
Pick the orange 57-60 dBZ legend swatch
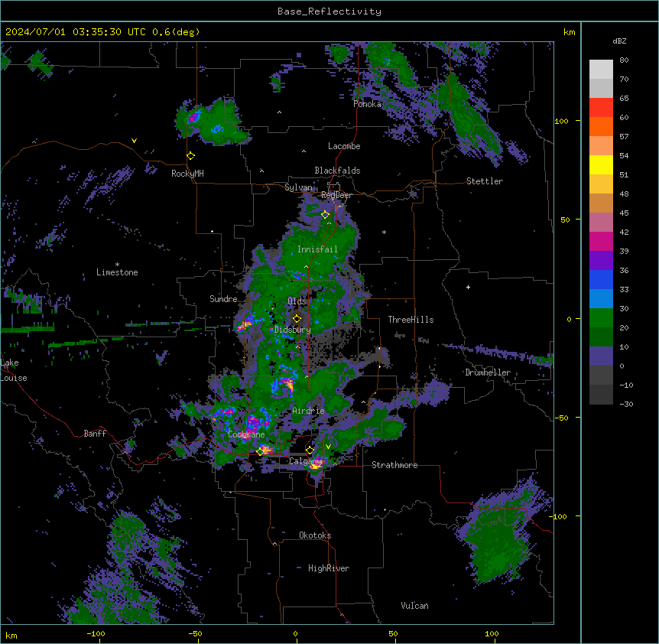[601, 127]
